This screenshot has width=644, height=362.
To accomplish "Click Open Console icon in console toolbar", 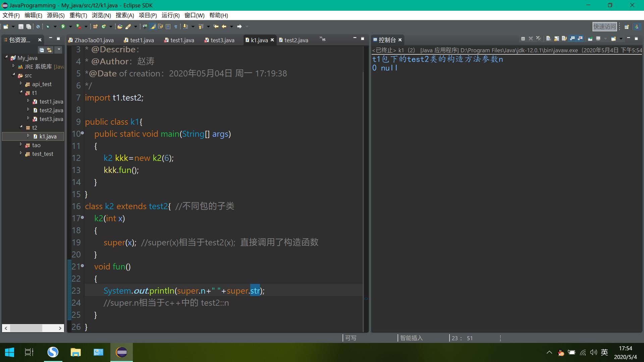I will (613, 39).
